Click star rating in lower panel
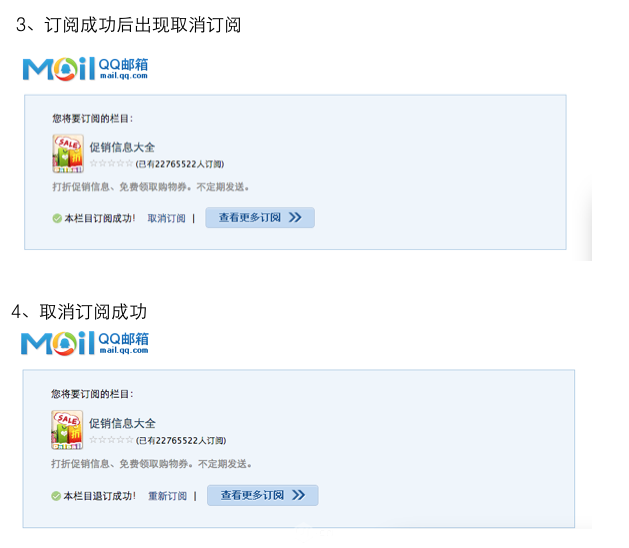The height and width of the screenshot is (548, 629). tap(111, 440)
